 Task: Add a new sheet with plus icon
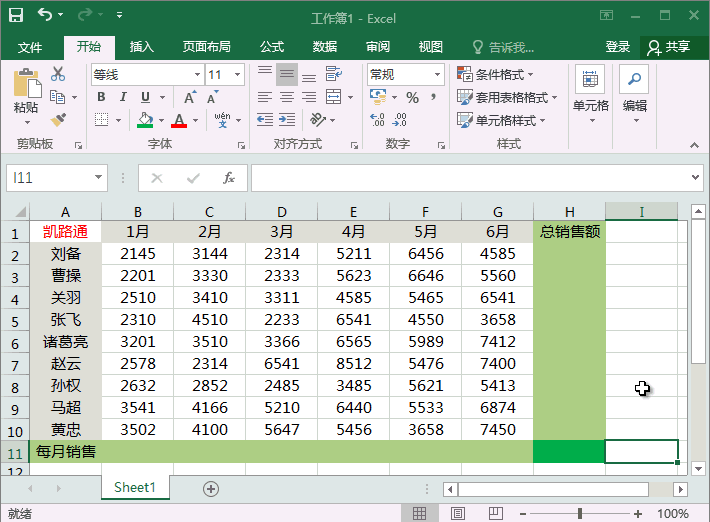pyautogui.click(x=210, y=488)
